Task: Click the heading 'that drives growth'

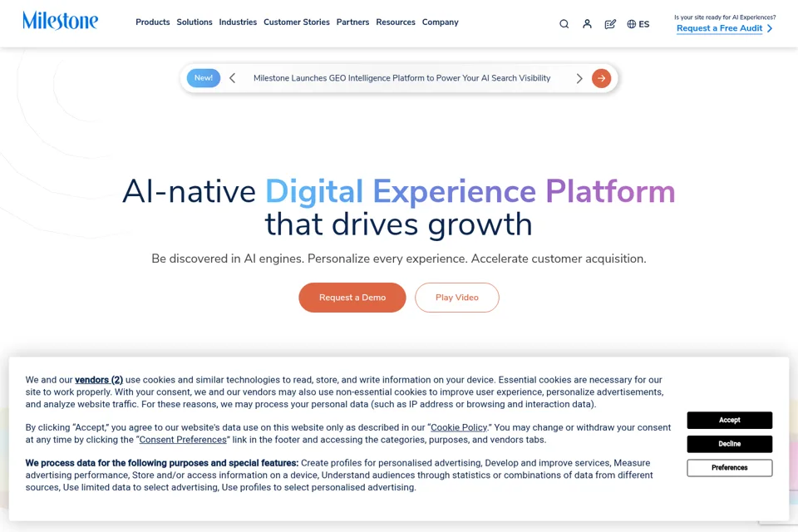Action: coord(398,224)
